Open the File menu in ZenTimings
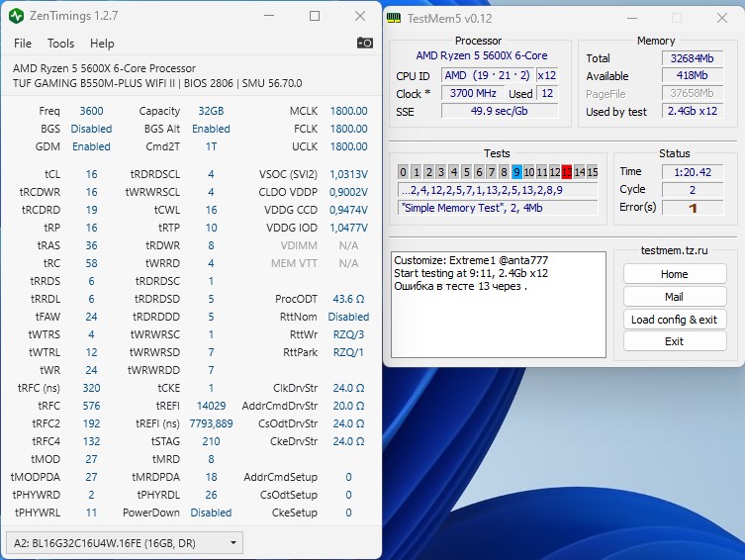Viewport: 745px width, 560px height. [x=23, y=44]
